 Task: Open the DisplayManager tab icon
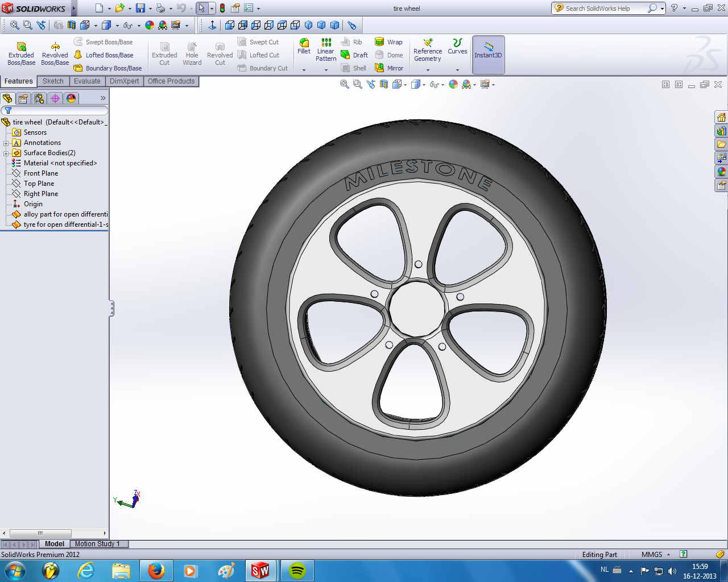[x=71, y=98]
